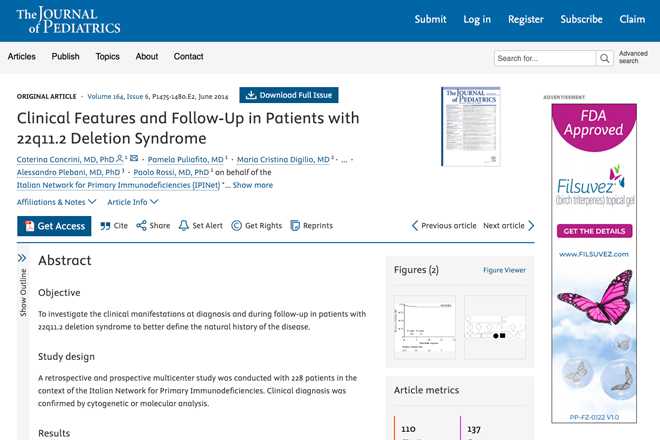Click the Abstract heading
The width and height of the screenshot is (660, 440).
click(x=65, y=261)
